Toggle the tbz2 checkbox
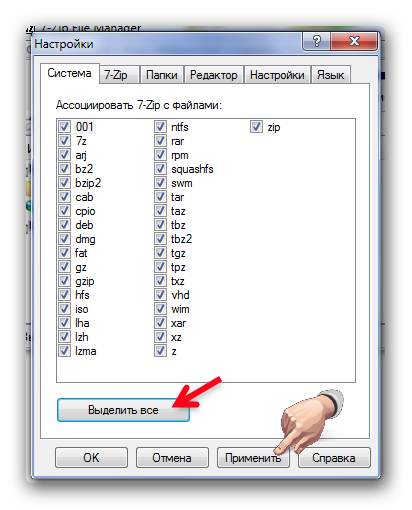 160,239
